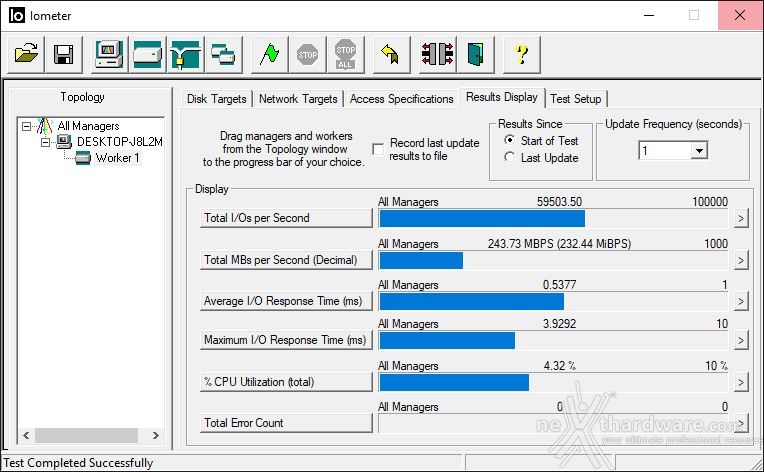The width and height of the screenshot is (764, 472).
Task: Click the Test Completed Successfully status text
Action: click(78, 463)
